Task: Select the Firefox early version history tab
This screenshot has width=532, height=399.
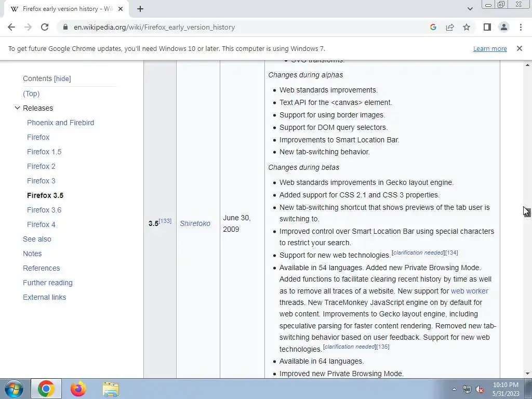Action: pyautogui.click(x=66, y=9)
